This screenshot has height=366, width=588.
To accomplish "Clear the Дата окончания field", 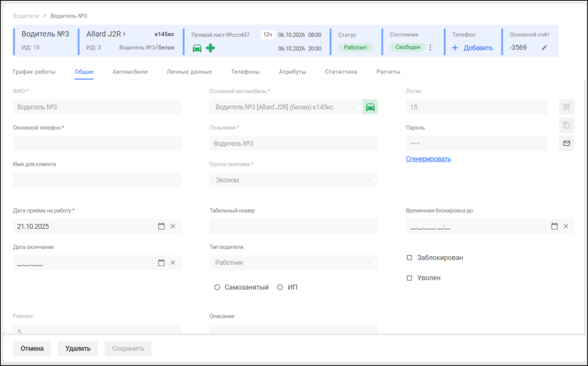I will 173,263.
